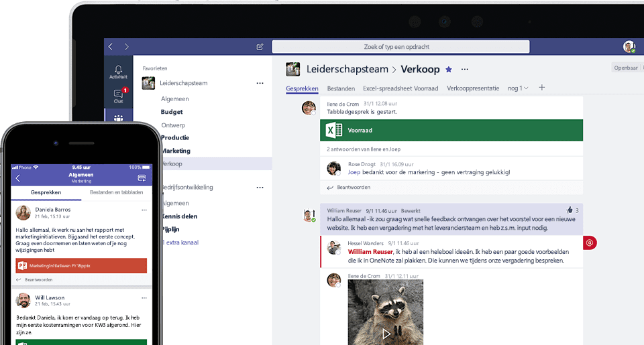The height and width of the screenshot is (345, 644).
Task: Open the Algemeen channel under Leiderschapsteam
Action: [175, 99]
